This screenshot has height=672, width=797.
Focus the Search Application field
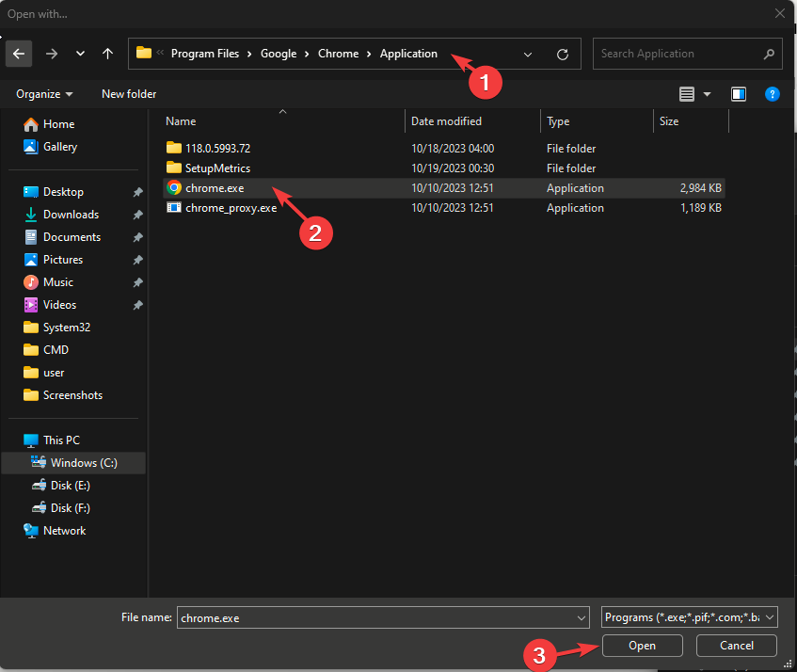(x=687, y=54)
